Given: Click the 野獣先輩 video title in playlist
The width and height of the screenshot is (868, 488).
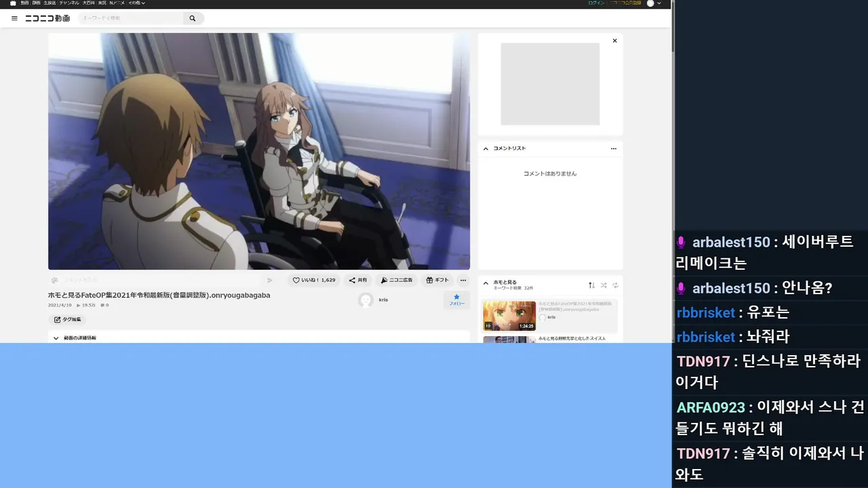Looking at the screenshot, I should [x=572, y=338].
